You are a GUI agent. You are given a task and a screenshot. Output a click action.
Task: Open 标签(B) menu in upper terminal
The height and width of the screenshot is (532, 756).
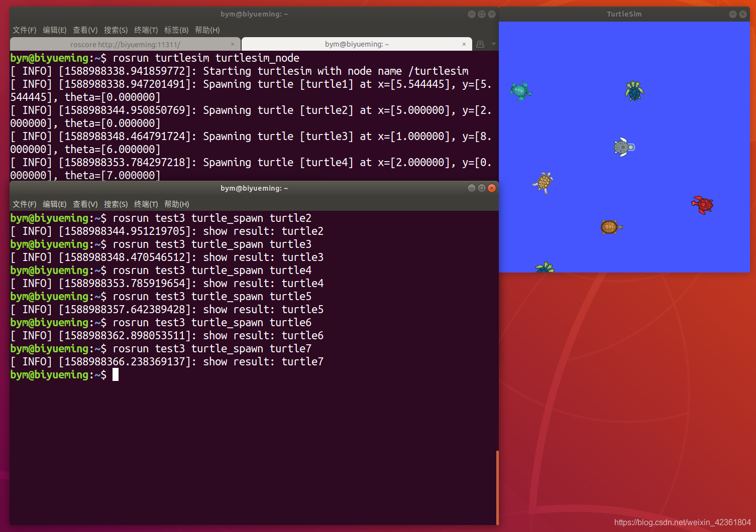(176, 30)
